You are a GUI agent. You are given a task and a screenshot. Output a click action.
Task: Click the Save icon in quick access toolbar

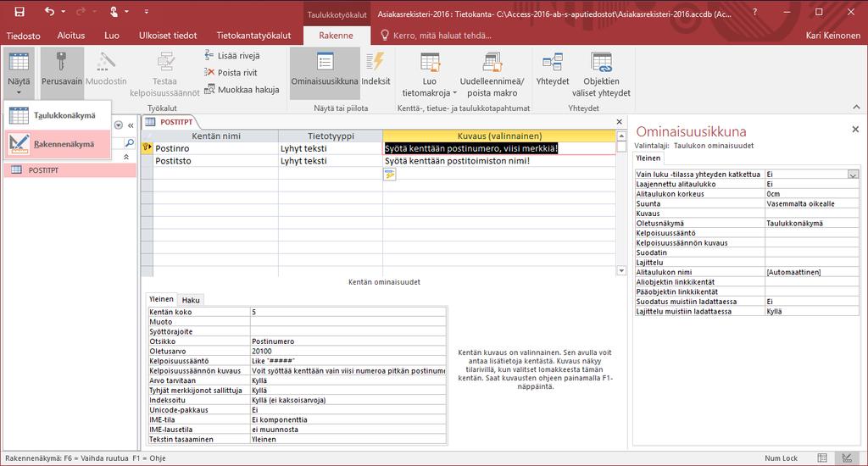[19, 12]
